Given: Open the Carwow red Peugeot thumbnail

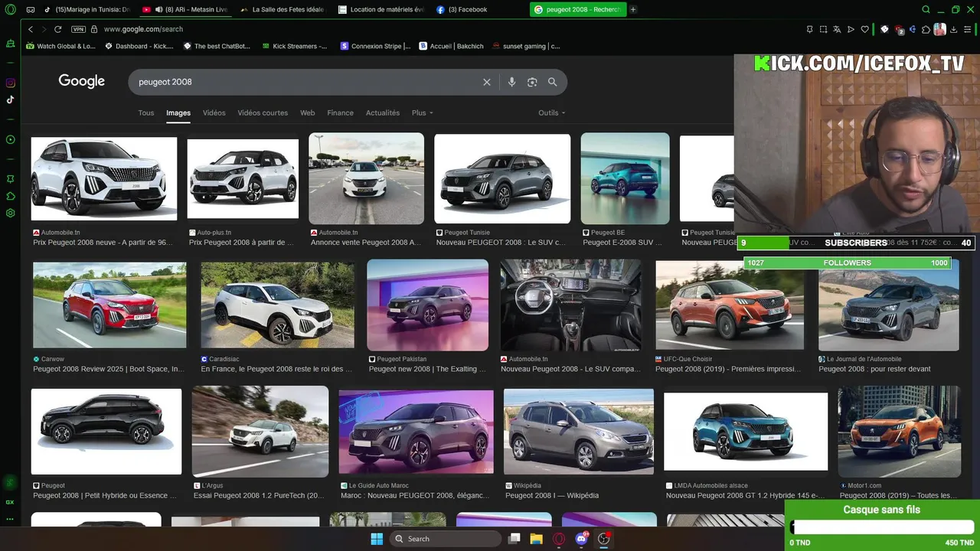Looking at the screenshot, I should tap(109, 305).
